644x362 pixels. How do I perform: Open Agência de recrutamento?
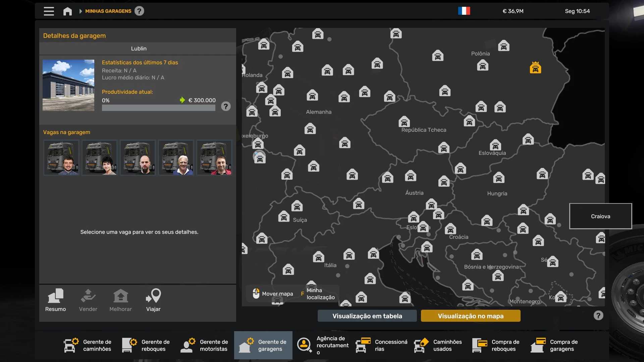[323, 345]
